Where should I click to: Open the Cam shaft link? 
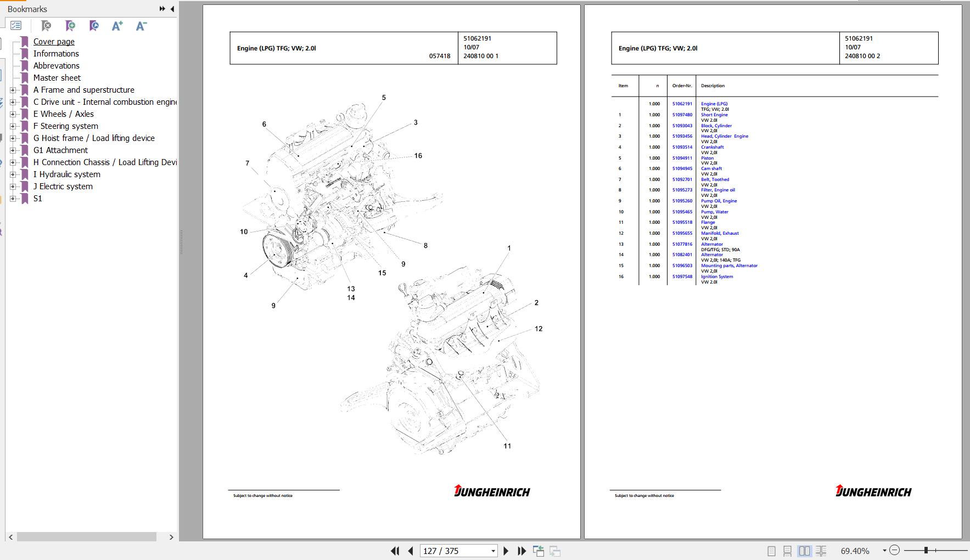pos(711,168)
